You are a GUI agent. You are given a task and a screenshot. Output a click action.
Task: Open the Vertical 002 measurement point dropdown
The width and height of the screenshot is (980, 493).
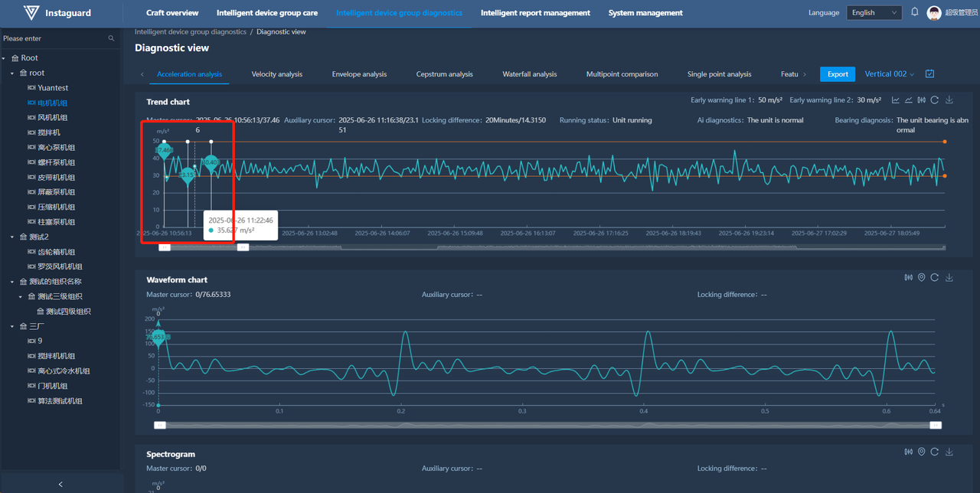[889, 74]
